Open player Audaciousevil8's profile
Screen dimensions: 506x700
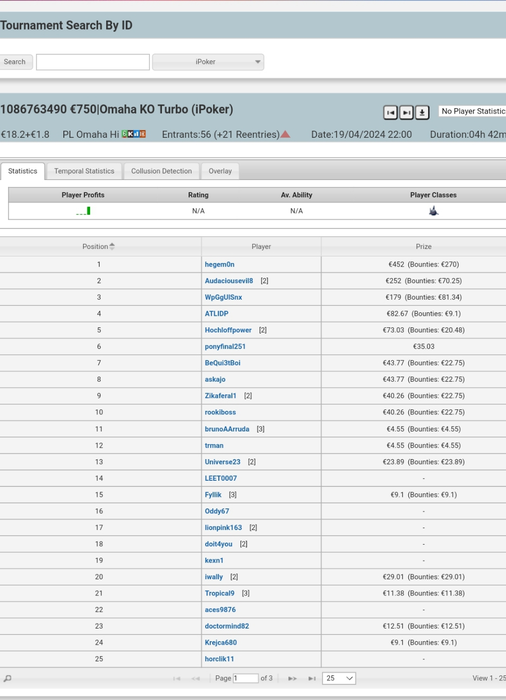tap(229, 281)
